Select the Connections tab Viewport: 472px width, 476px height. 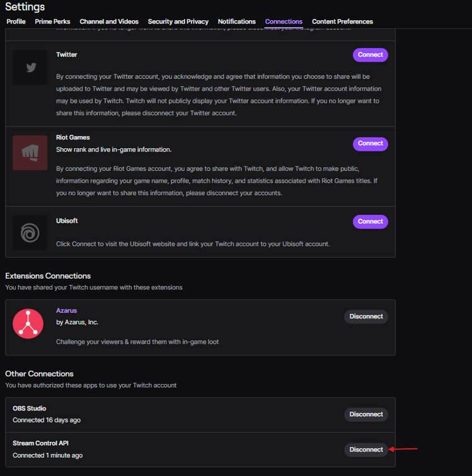284,21
